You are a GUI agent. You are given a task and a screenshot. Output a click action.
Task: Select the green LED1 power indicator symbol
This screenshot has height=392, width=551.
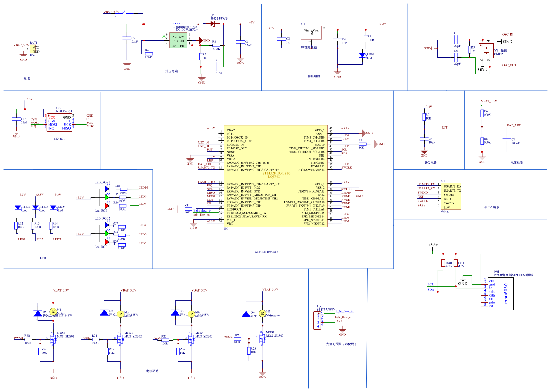(362, 55)
